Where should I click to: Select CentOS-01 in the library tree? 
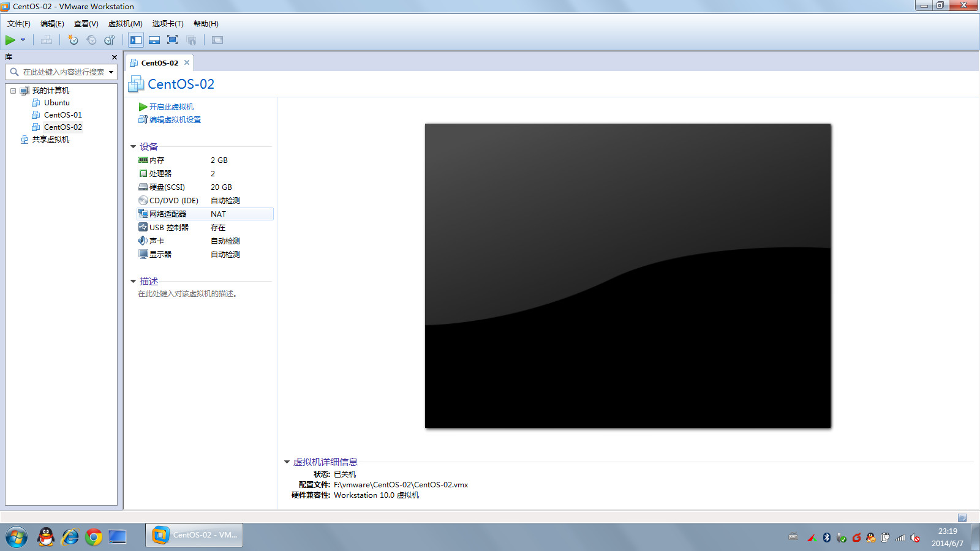coord(62,115)
